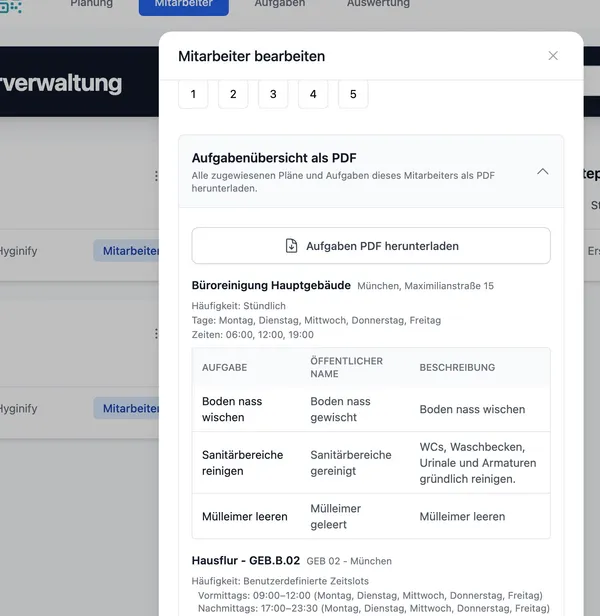Open the second employee row's three-dot menu
The width and height of the screenshot is (600, 616).
pos(156,334)
